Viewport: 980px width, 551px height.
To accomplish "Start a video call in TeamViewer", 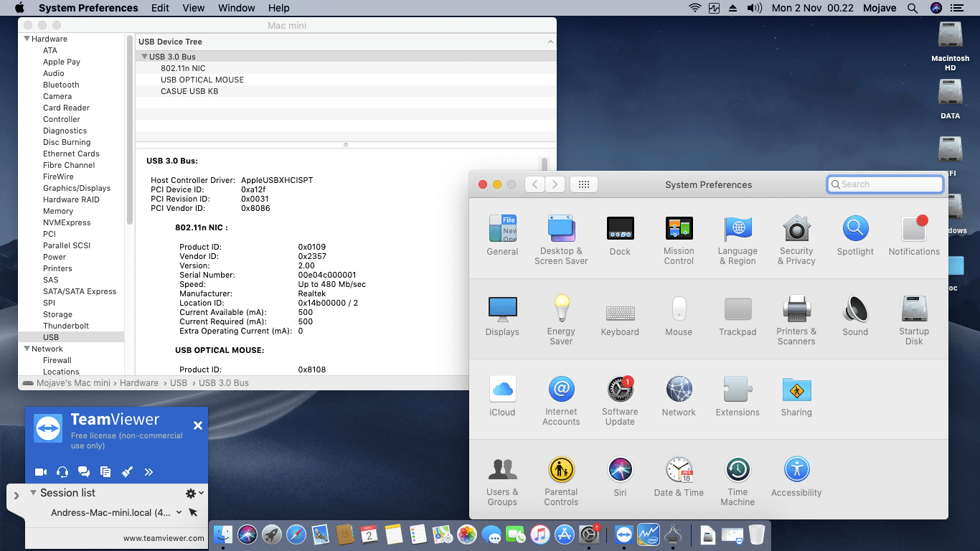I will pos(41,471).
